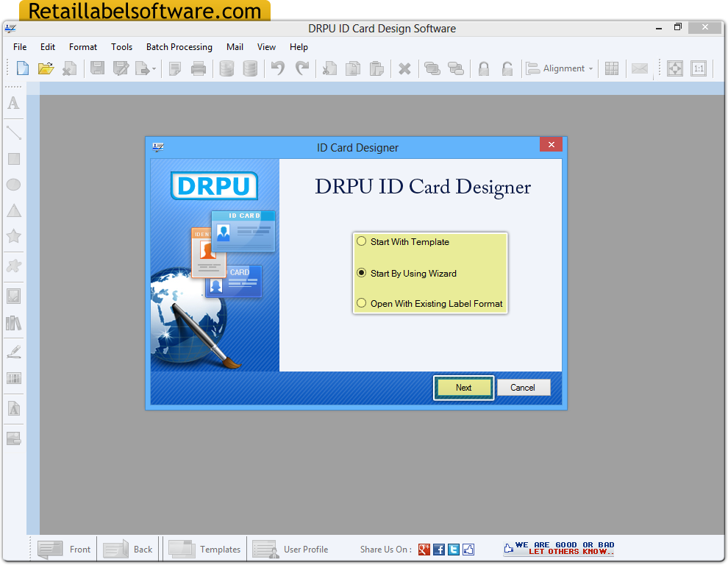Click the Print icon in toolbar
Viewport: 728px width, 565px height.
pyautogui.click(x=199, y=68)
